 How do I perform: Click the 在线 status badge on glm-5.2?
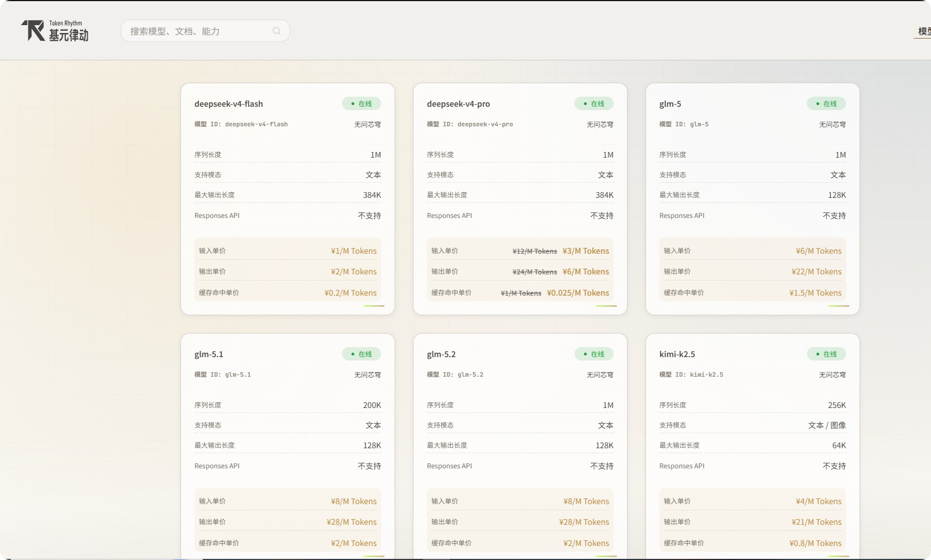pyautogui.click(x=594, y=354)
